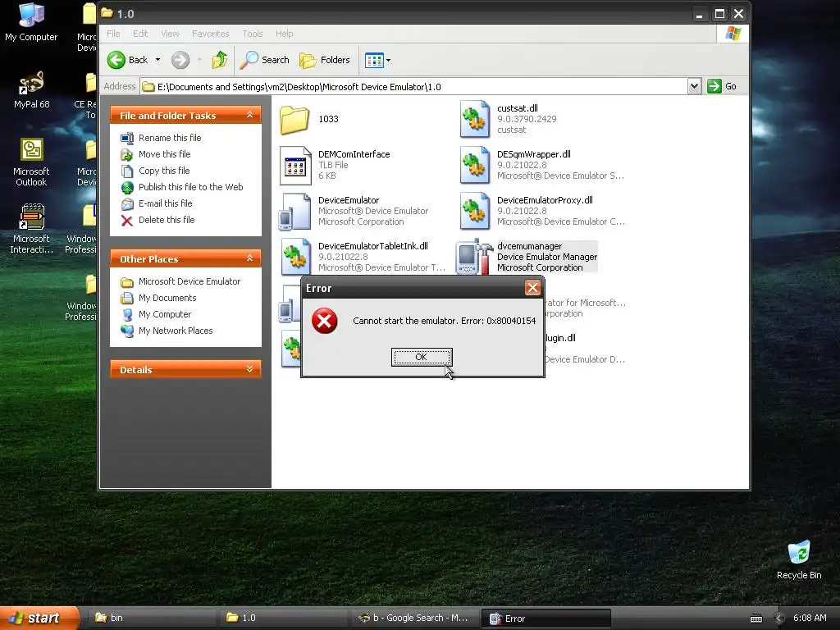Open the Help menu
Image resolution: width=840 pixels, height=630 pixels.
point(285,34)
